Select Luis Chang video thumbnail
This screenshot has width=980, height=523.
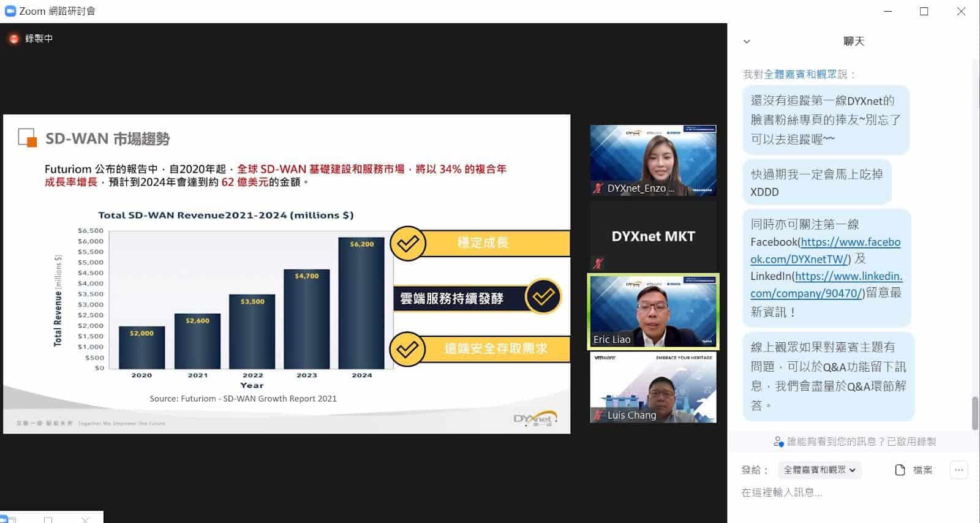[653, 387]
